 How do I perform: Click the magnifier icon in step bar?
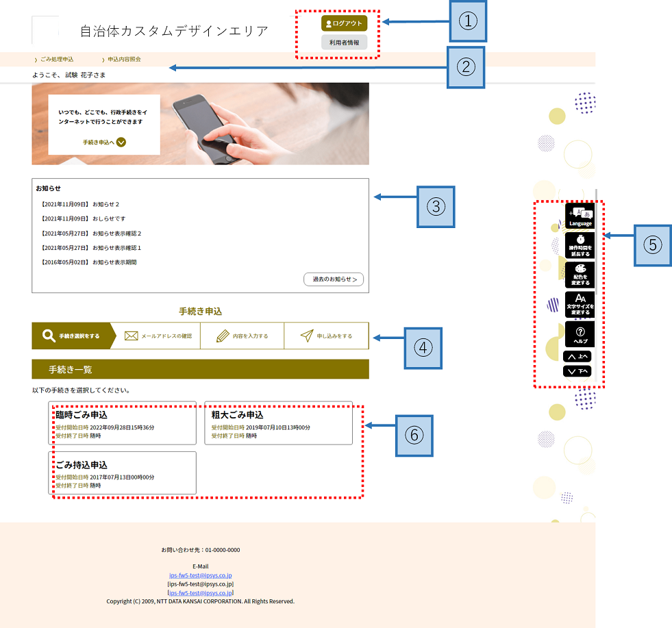click(49, 336)
